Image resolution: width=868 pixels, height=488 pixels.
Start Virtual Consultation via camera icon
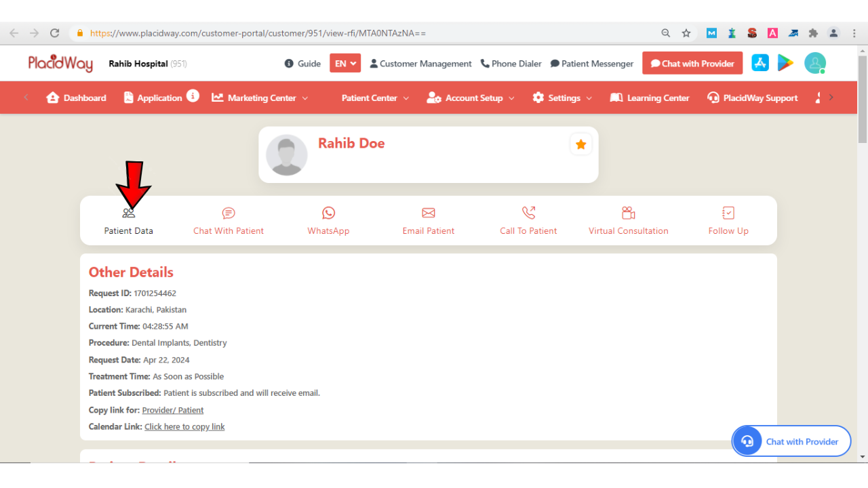(628, 213)
